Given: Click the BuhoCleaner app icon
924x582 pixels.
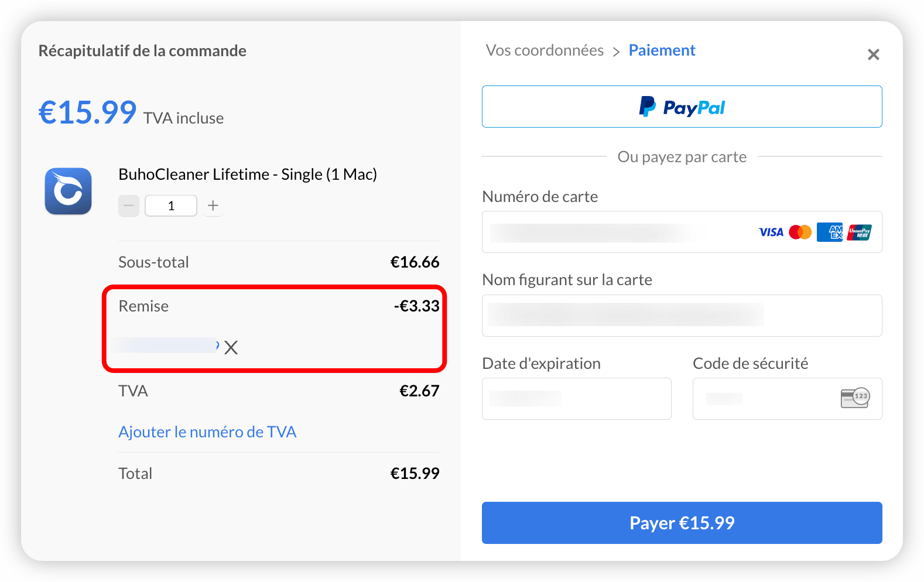Looking at the screenshot, I should pyautogui.click(x=69, y=191).
